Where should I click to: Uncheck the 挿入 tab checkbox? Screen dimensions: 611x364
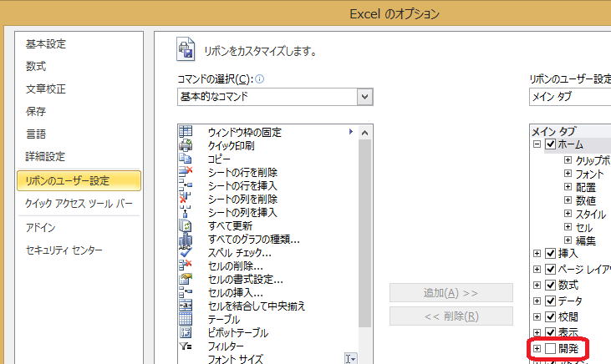[x=550, y=254]
